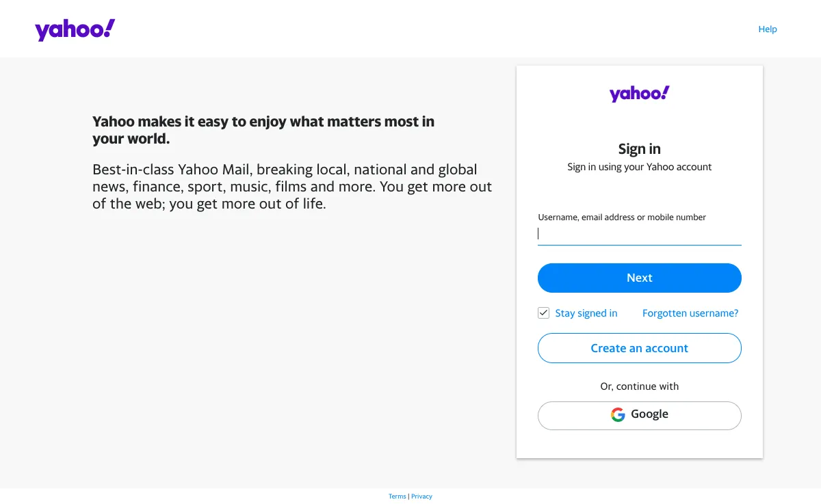Image resolution: width=821 pixels, height=504 pixels.
Task: Uncheck the Stay signed in checkbox
Action: (x=543, y=313)
